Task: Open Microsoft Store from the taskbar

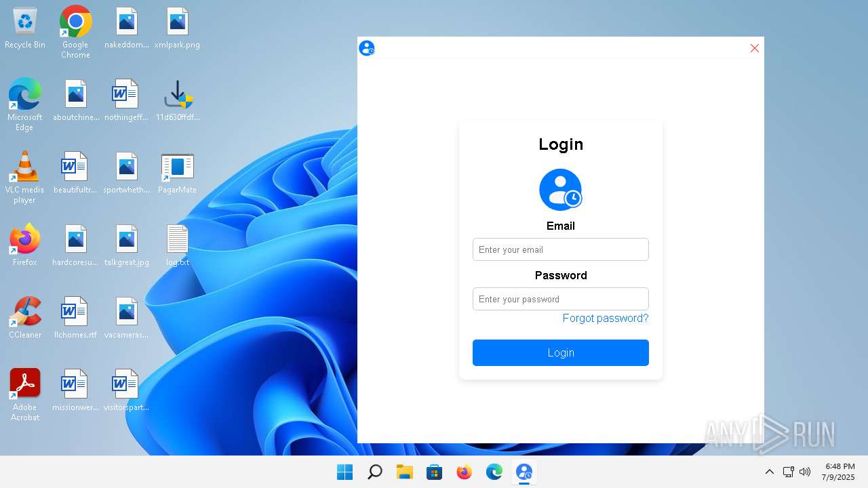Action: tap(435, 472)
